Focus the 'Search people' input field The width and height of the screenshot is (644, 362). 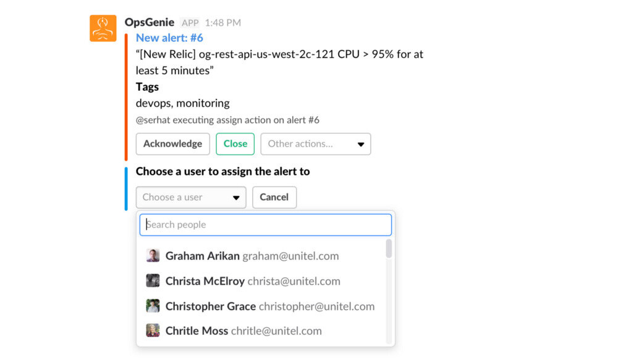(x=266, y=225)
